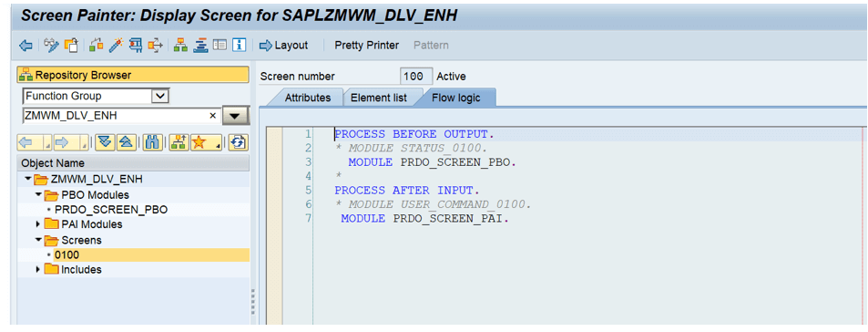This screenshot has width=868, height=332.
Task: Open the Help information icon
Action: (x=240, y=46)
